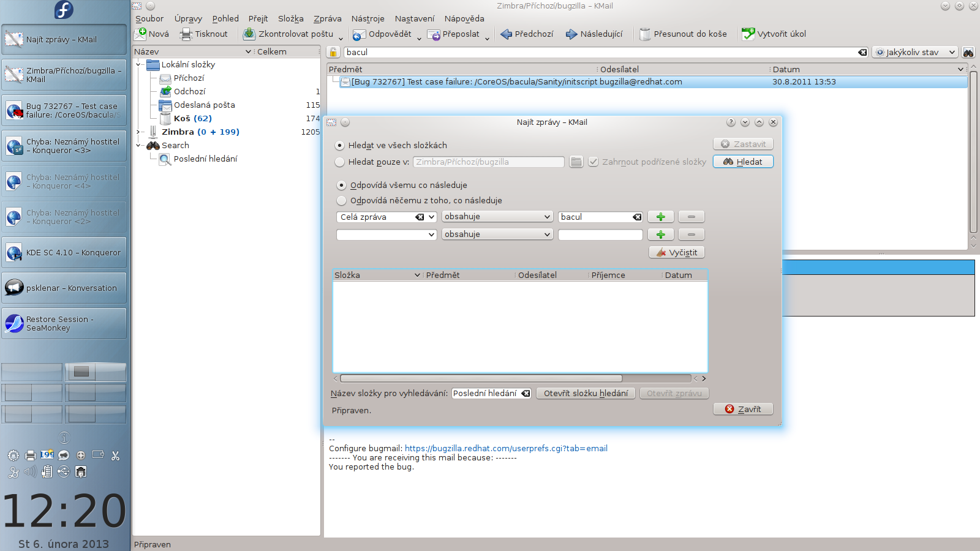Open the Nástroje menu
This screenshot has height=551, width=980.
coord(368,19)
